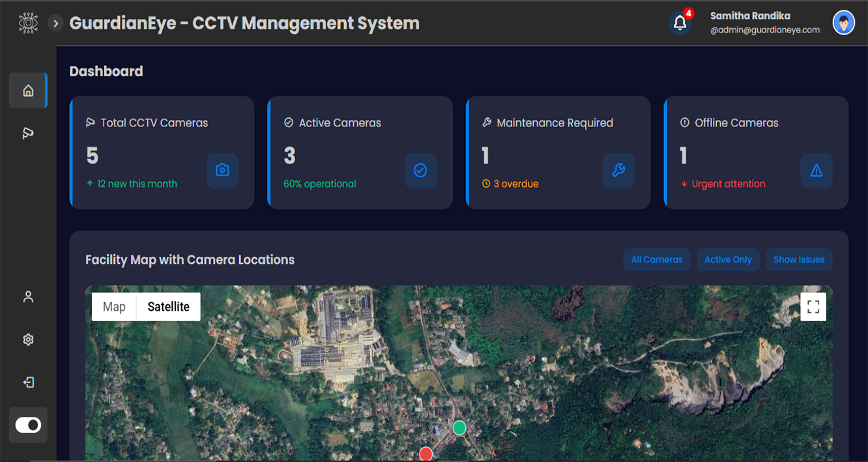868x462 pixels.
Task: Click the GuardianEye eye logo icon
Action: click(28, 23)
